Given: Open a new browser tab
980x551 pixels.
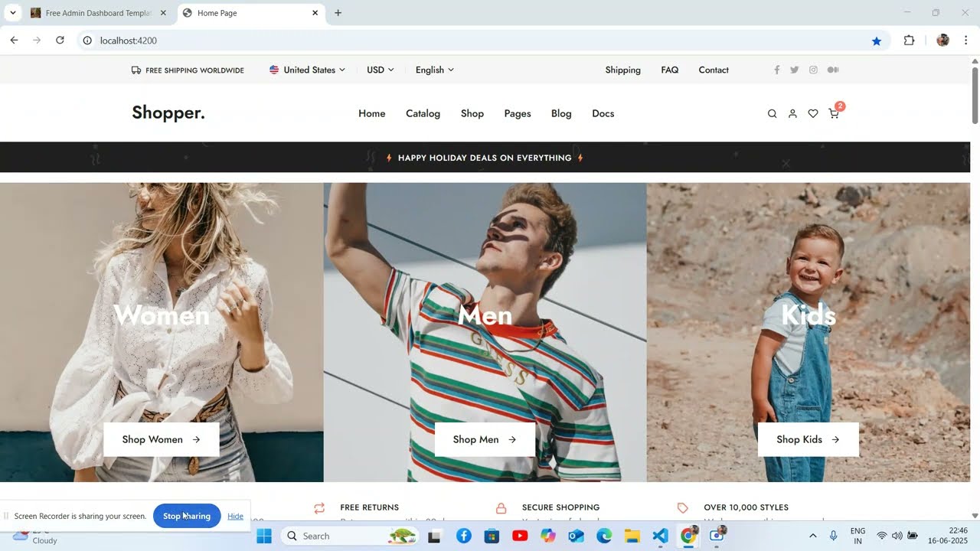Looking at the screenshot, I should click(338, 13).
